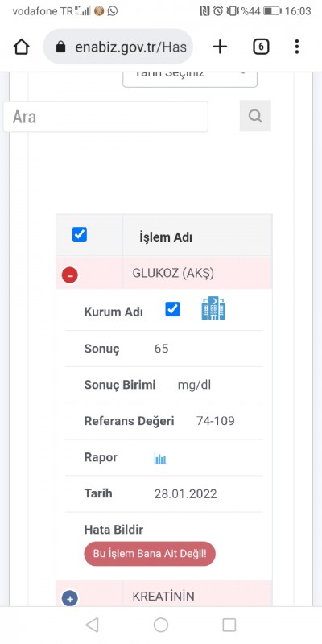Click the search magnifier button

click(255, 116)
